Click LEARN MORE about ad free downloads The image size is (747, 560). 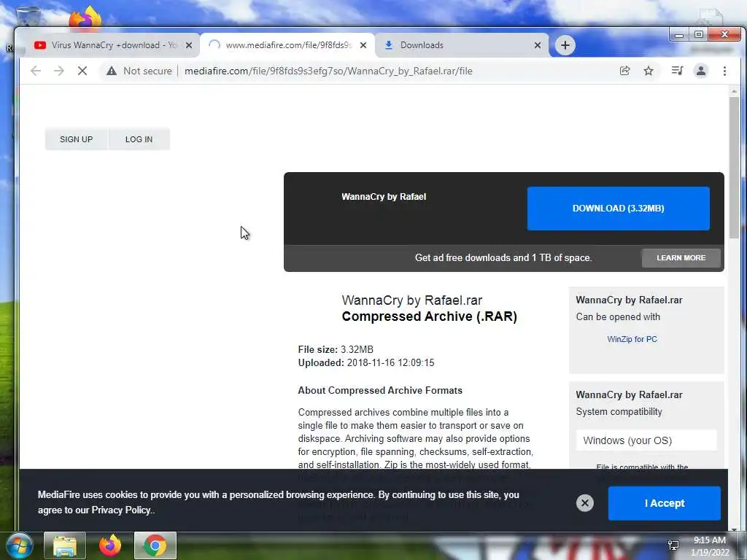(x=681, y=257)
